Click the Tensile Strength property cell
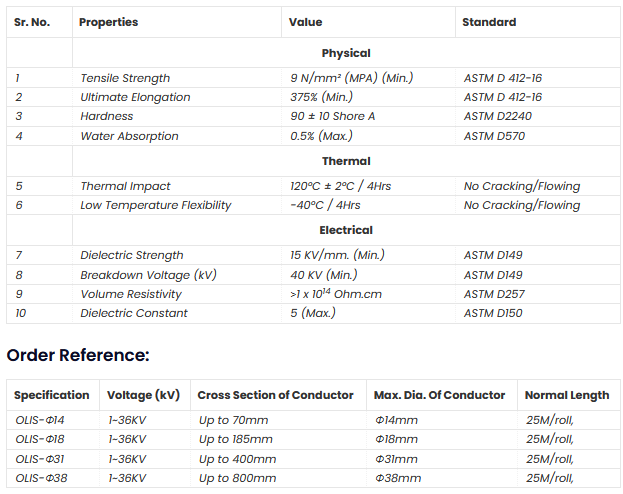 pos(125,78)
